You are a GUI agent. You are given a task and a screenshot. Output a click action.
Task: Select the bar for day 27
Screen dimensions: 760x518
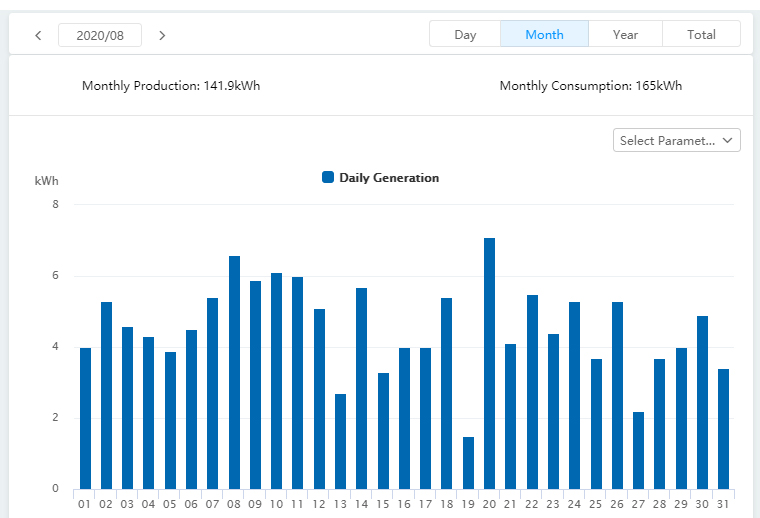point(638,451)
